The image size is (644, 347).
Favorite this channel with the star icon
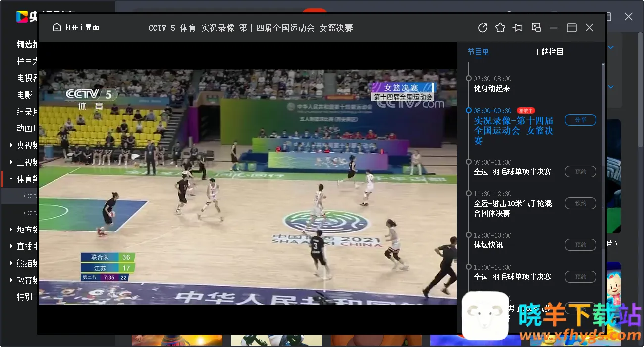tap(500, 28)
